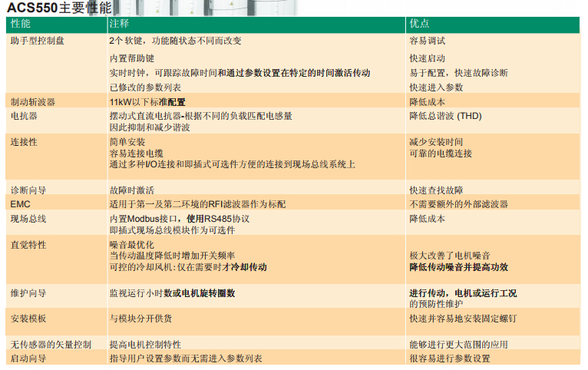Click the 启动向导 row label
Screen dimensions: 588x370
[x=28, y=358]
